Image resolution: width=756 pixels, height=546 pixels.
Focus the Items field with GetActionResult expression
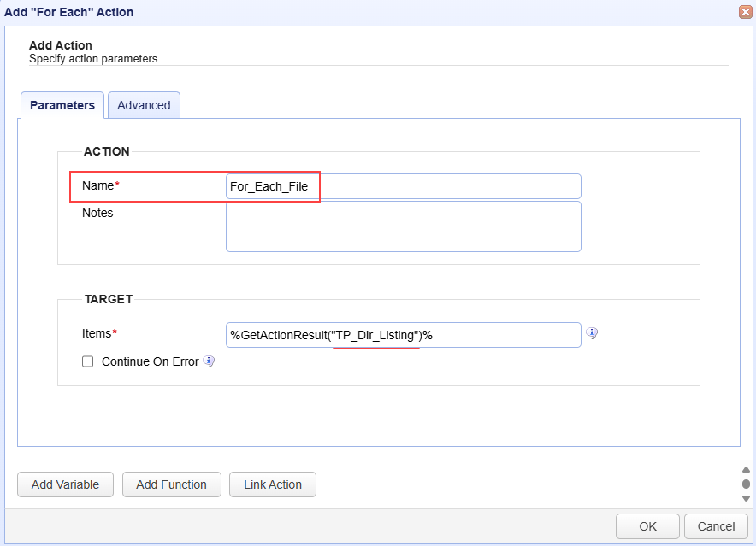403,335
